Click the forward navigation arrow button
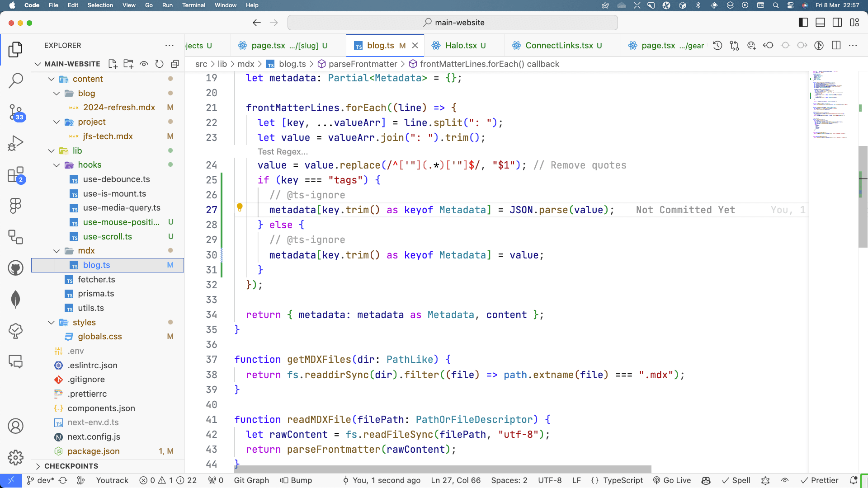 [274, 23]
